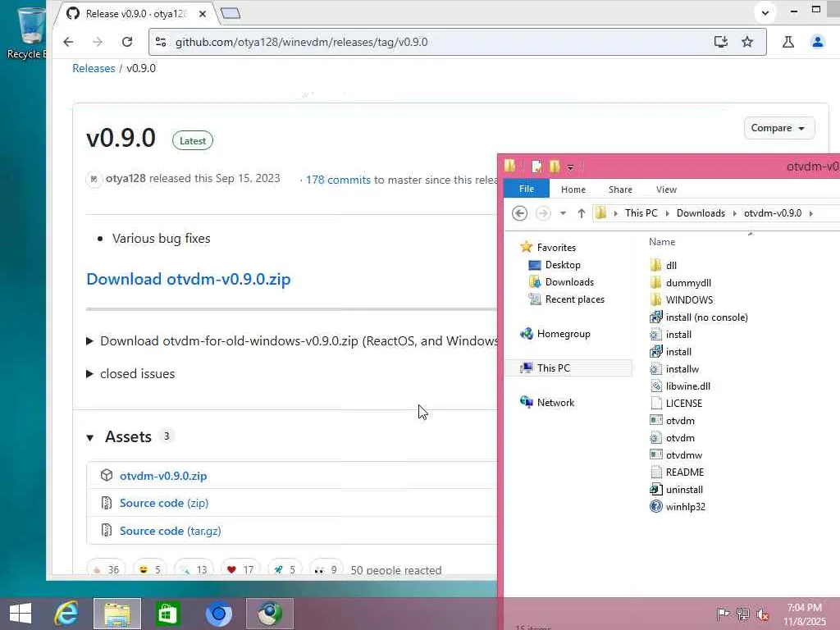Select the LICENSE file
This screenshot has width=840, height=630.
coord(683,404)
